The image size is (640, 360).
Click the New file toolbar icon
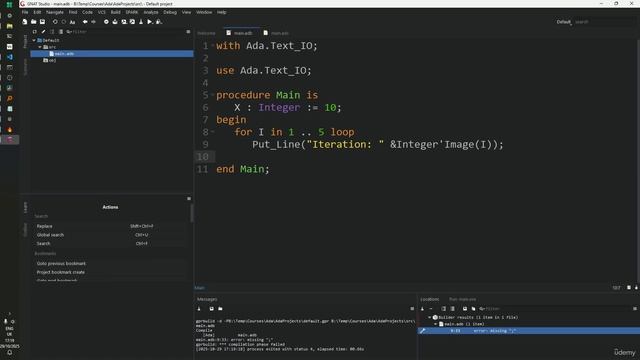coord(24,22)
